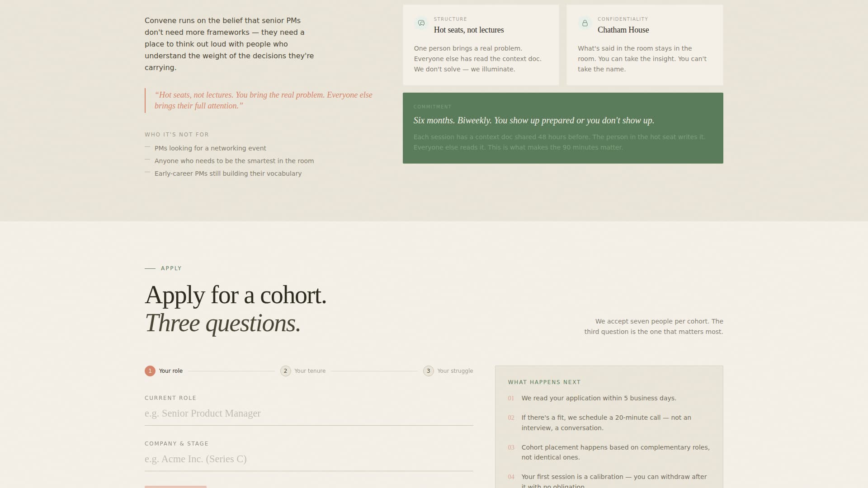The image size is (868, 488).
Task: Select the "Your tenure" step
Action: [310, 371]
